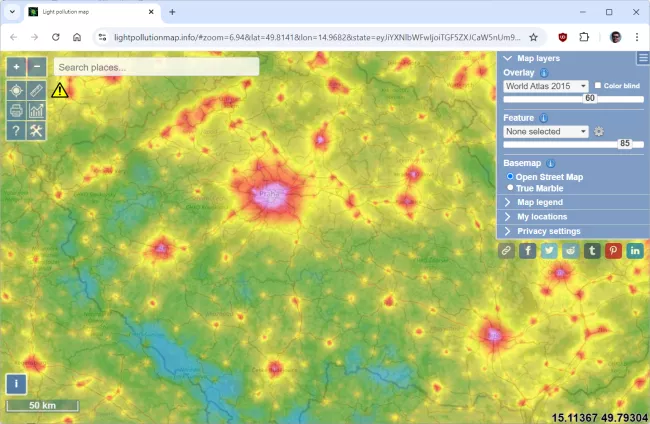Image resolution: width=650 pixels, height=424 pixels.
Task: Click the Overlay opacity slider handle at 60
Action: 589,98
